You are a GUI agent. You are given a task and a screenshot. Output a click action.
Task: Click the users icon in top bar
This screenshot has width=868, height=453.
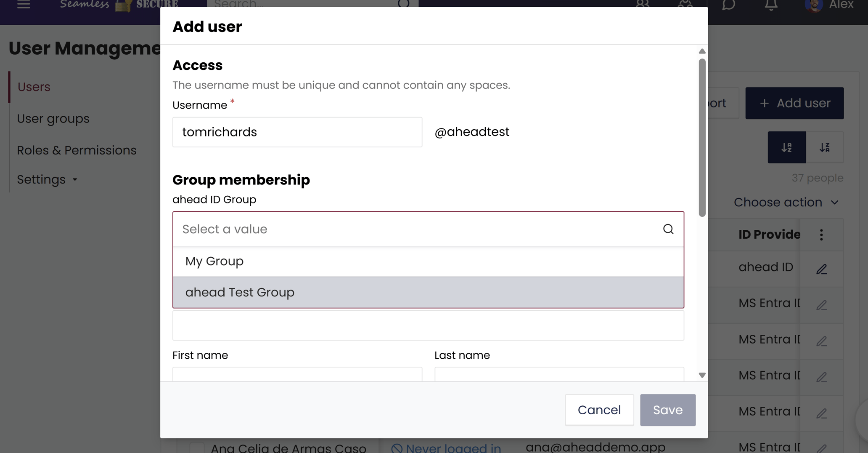pos(643,4)
